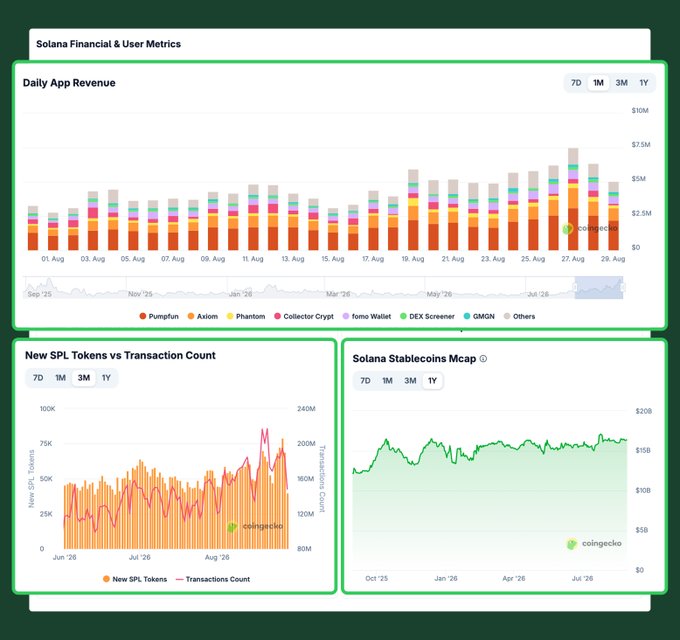The image size is (680, 640).
Task: Click Solana Financial & User Metrics heading
Action: (x=108, y=44)
